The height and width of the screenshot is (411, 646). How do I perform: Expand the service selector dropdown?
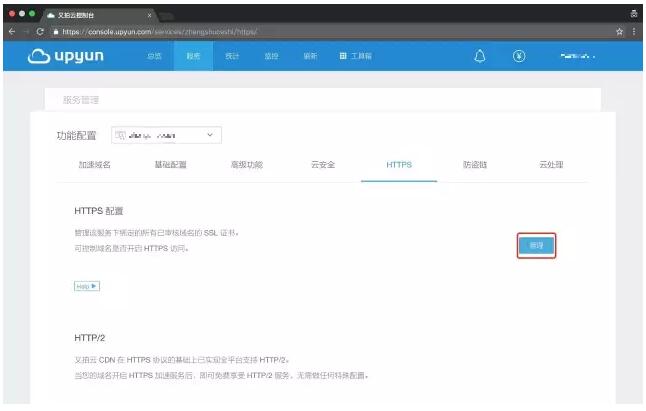coord(166,135)
